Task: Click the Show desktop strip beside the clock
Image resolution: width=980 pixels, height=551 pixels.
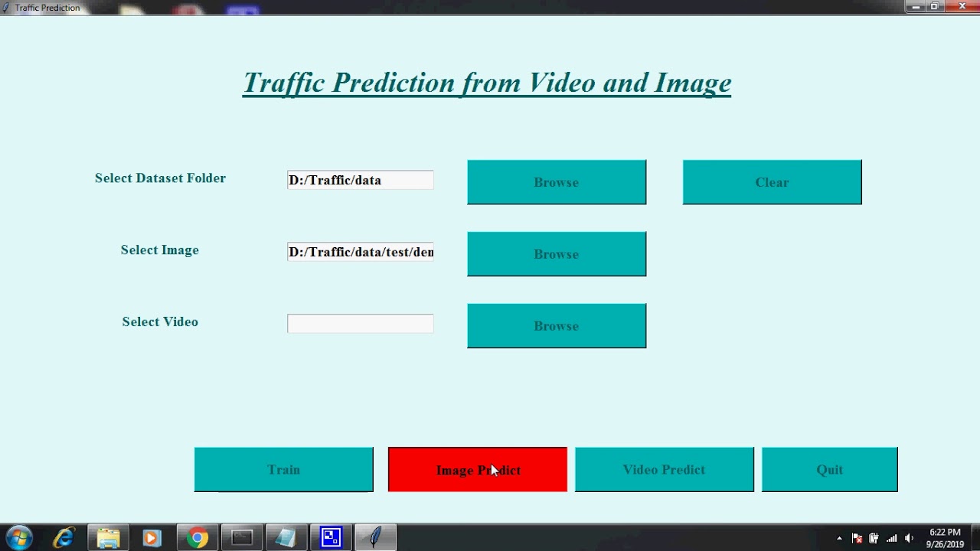Action: pyautogui.click(x=975, y=538)
